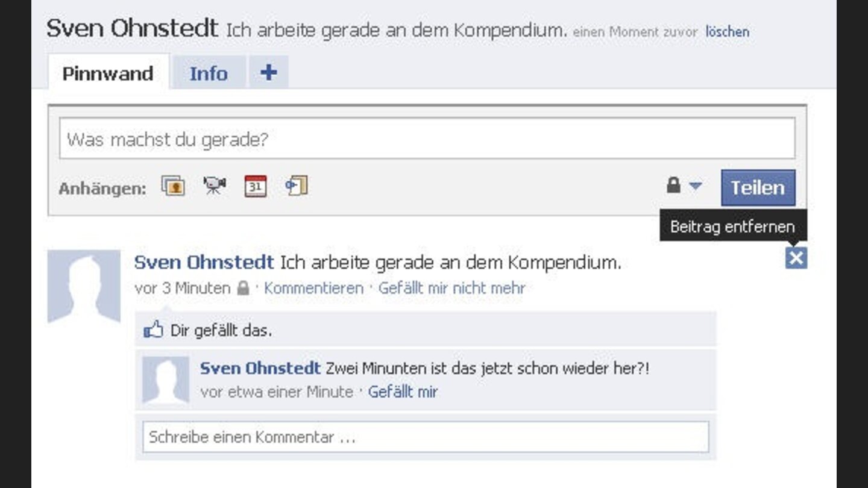Image resolution: width=868 pixels, height=488 pixels.
Task: Add a new tab with the plus icon
Action: [268, 72]
